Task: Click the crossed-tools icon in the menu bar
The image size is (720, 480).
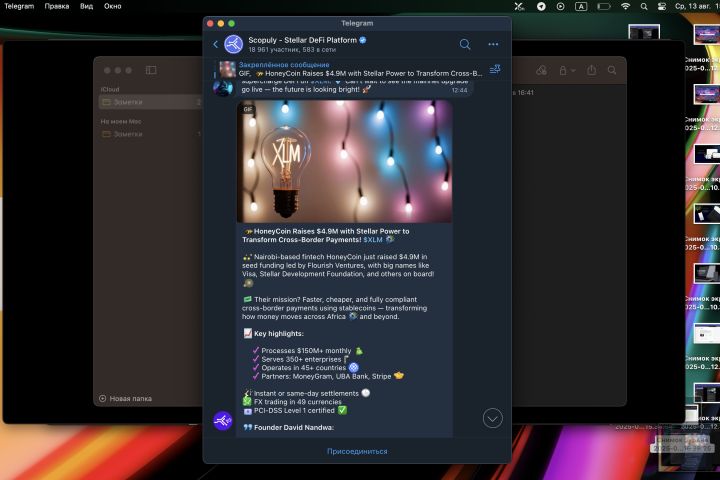Action: click(x=519, y=6)
